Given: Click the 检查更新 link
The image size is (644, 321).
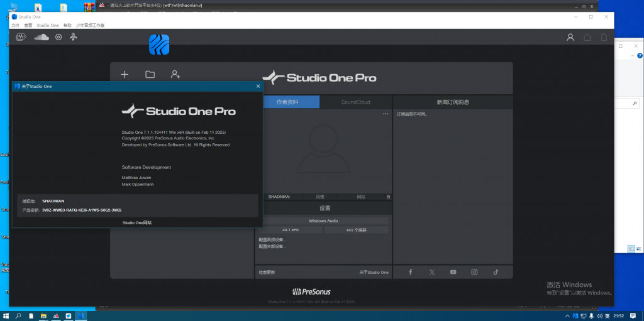Looking at the screenshot, I should [x=267, y=272].
